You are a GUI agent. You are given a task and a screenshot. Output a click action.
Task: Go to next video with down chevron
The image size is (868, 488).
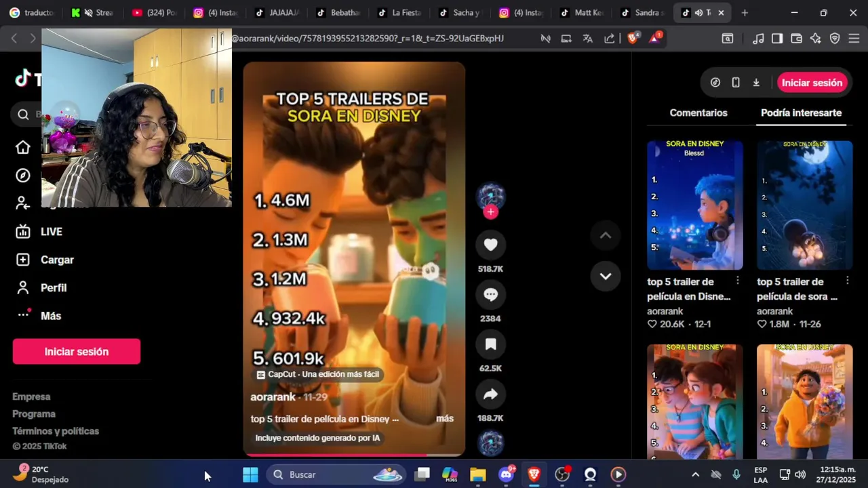(606, 277)
